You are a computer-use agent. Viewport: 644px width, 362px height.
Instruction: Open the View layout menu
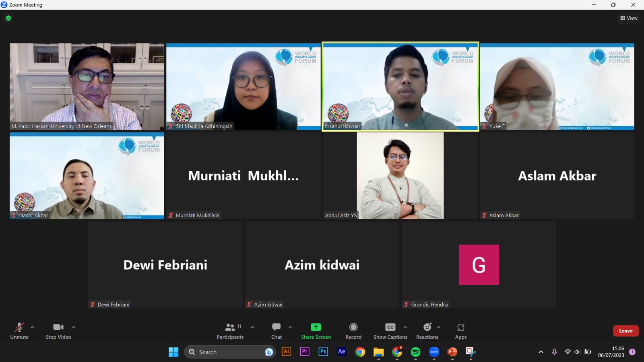(x=629, y=18)
